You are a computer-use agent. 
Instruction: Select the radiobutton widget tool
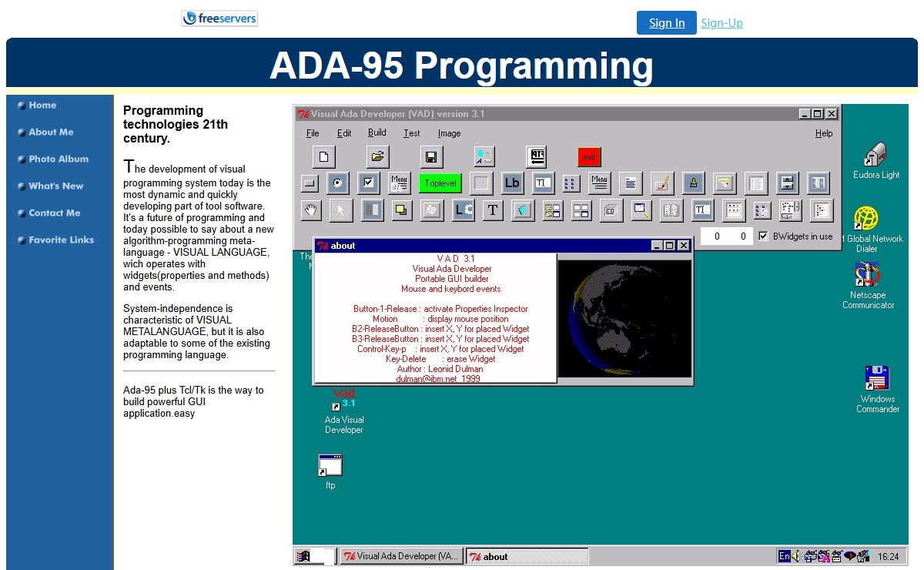tap(337, 183)
